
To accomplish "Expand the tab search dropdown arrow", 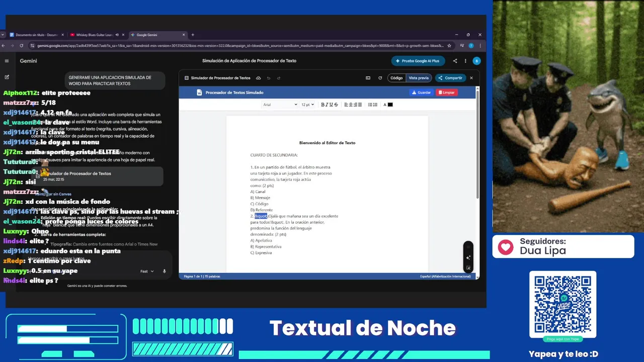I will [x=3, y=35].
